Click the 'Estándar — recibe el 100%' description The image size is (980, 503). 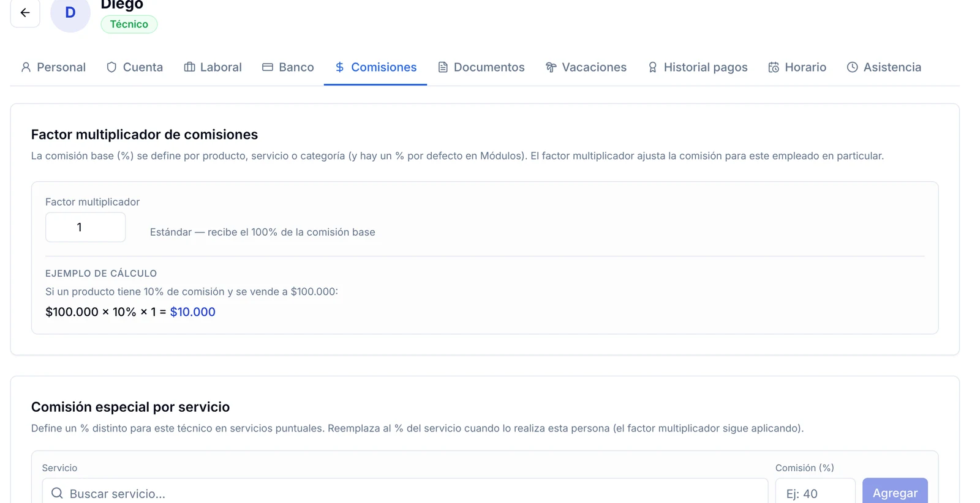[263, 233]
